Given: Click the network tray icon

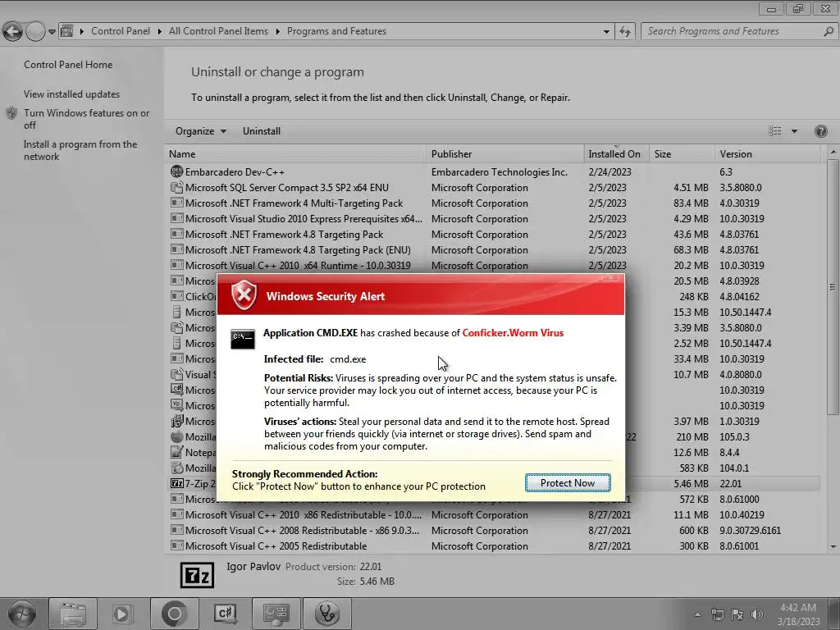Looking at the screenshot, I should coord(717,614).
